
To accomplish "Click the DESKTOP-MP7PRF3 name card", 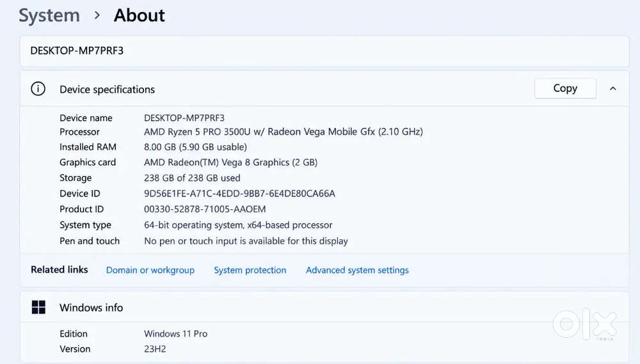I will [x=324, y=51].
